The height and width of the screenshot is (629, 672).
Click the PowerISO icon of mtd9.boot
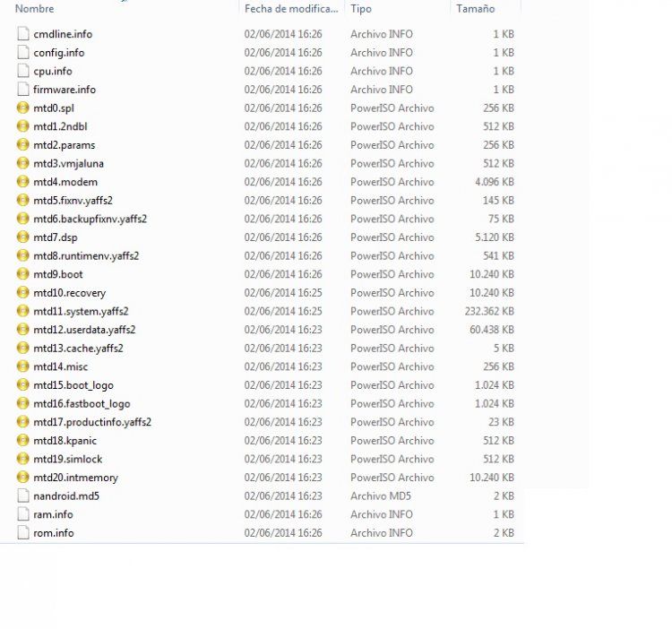22,274
